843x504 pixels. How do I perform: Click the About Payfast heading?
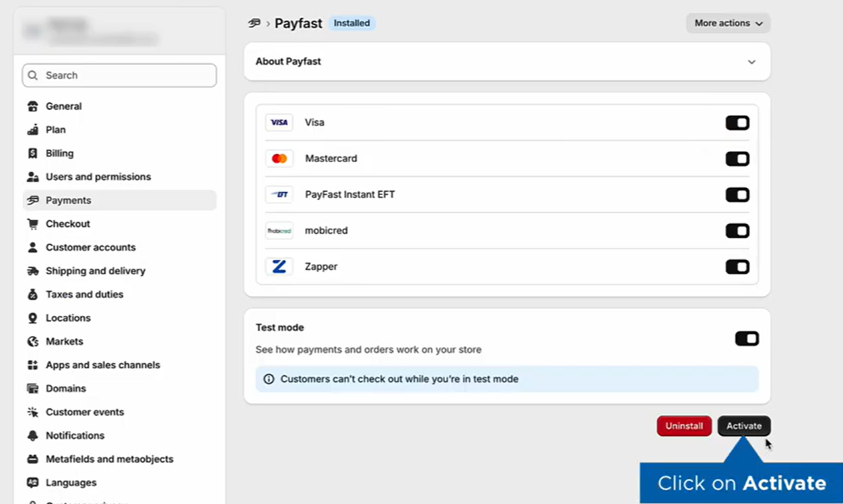click(288, 61)
